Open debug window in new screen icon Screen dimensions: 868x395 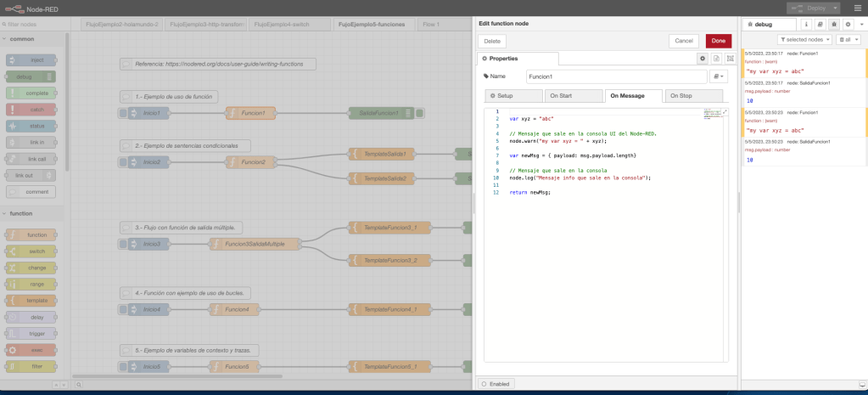point(862,383)
